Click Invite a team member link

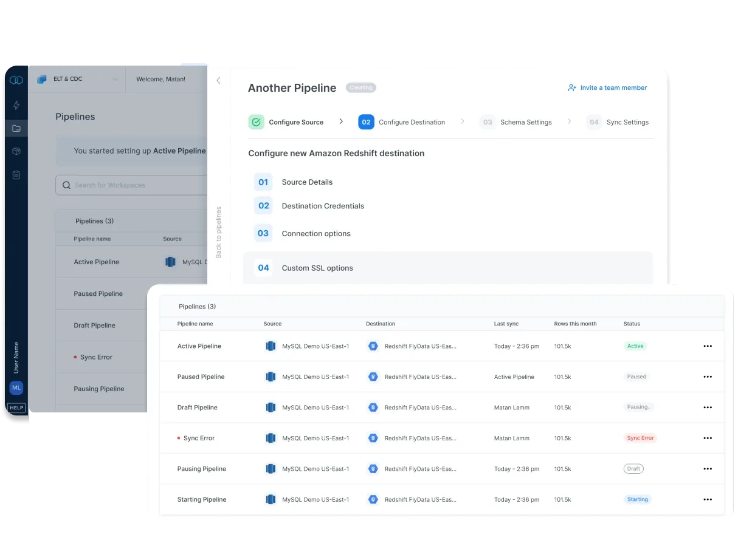pyautogui.click(x=607, y=87)
